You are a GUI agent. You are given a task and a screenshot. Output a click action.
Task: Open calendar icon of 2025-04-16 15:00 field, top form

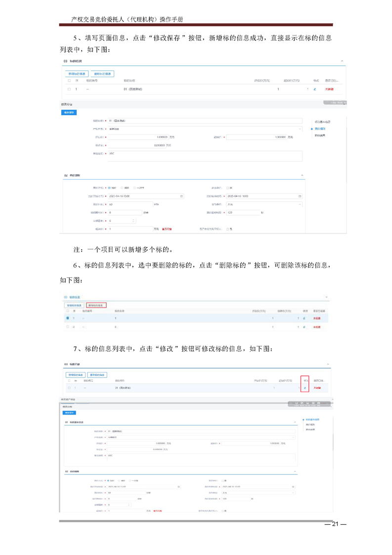tap(181, 196)
